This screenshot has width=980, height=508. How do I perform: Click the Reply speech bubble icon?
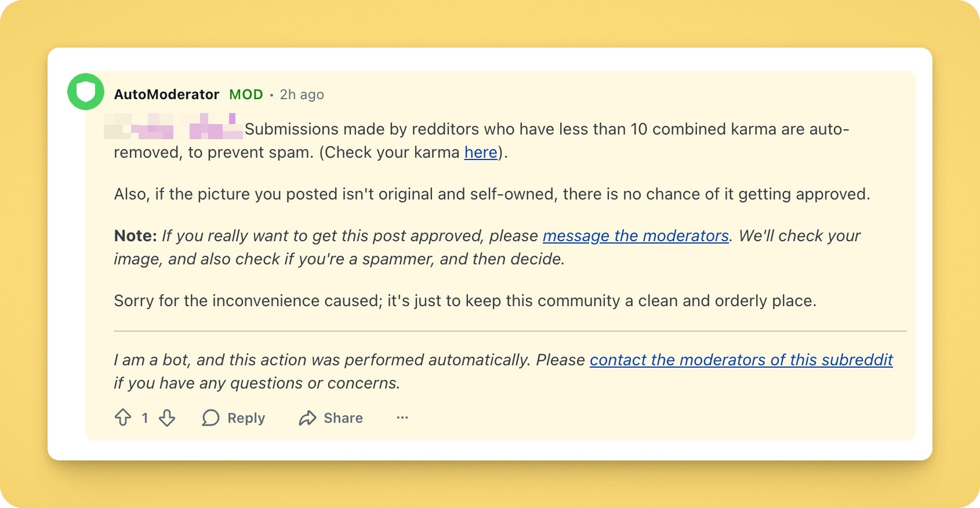(x=210, y=418)
